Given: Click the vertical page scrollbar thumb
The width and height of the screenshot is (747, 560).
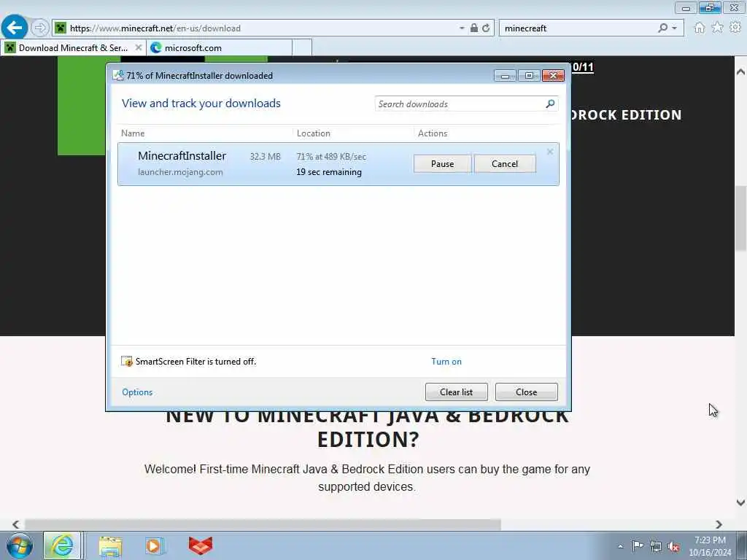Looking at the screenshot, I should [x=740, y=217].
